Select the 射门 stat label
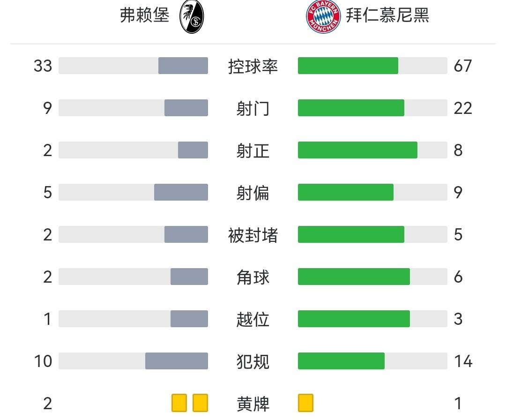The width and height of the screenshot is (506, 420). pyautogui.click(x=253, y=108)
